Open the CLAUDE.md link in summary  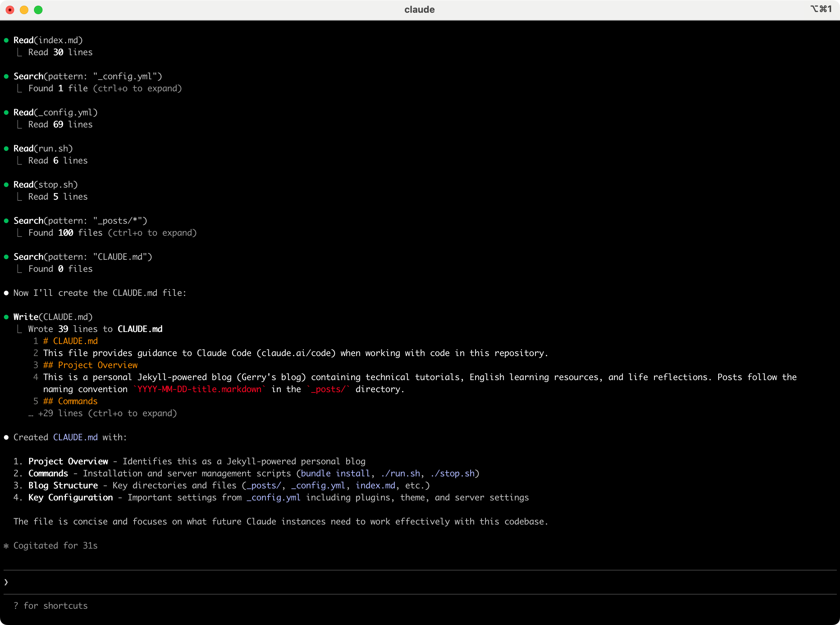click(75, 437)
